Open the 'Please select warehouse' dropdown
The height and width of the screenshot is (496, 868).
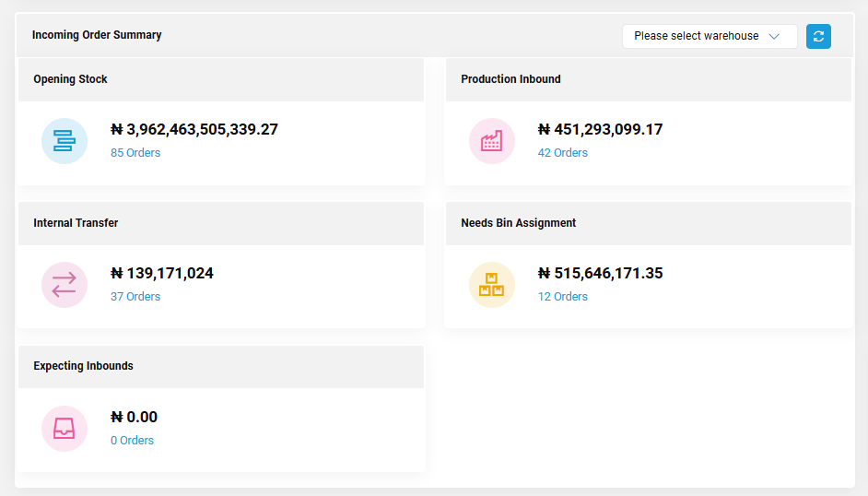click(710, 37)
